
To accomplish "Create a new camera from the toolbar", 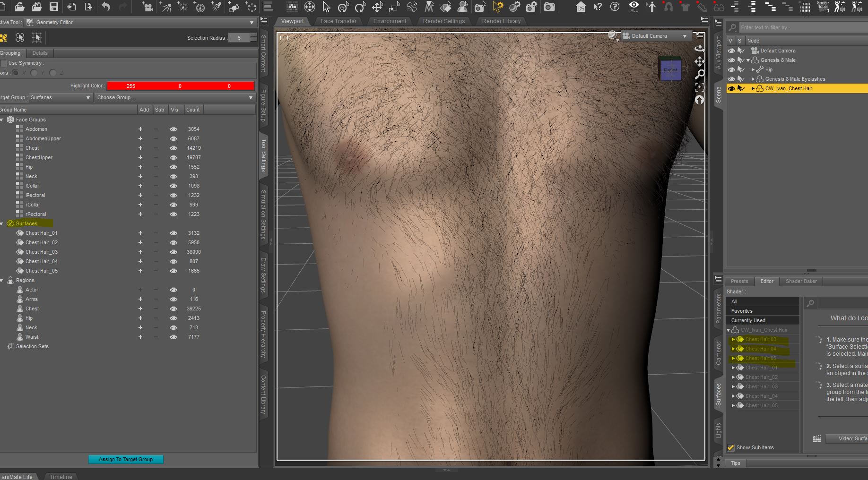I will [148, 7].
